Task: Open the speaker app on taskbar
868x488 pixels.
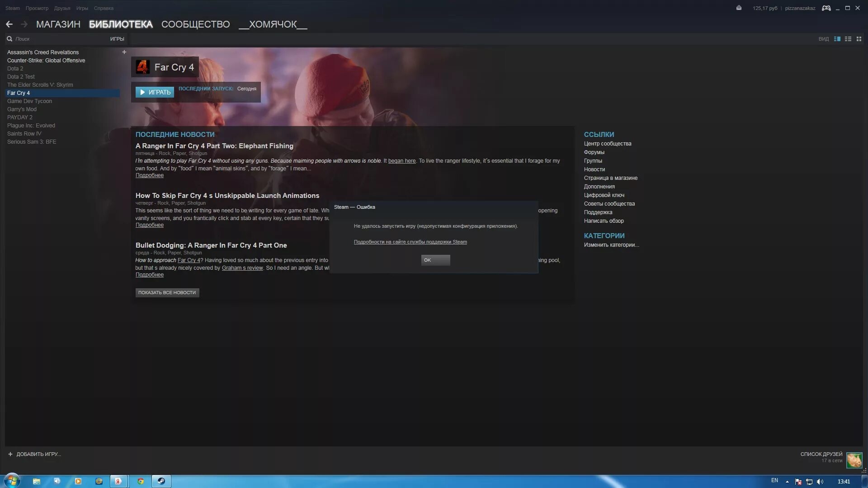Action: pos(57,481)
